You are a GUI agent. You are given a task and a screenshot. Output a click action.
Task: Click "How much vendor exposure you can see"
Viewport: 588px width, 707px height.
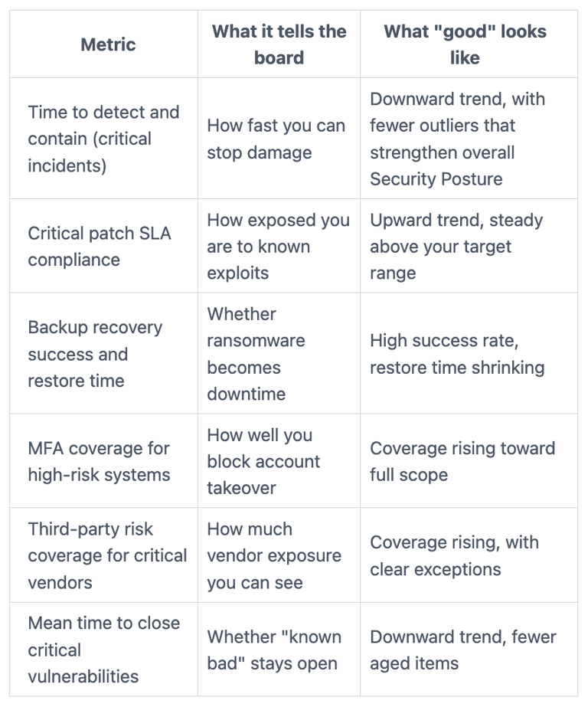point(279,555)
